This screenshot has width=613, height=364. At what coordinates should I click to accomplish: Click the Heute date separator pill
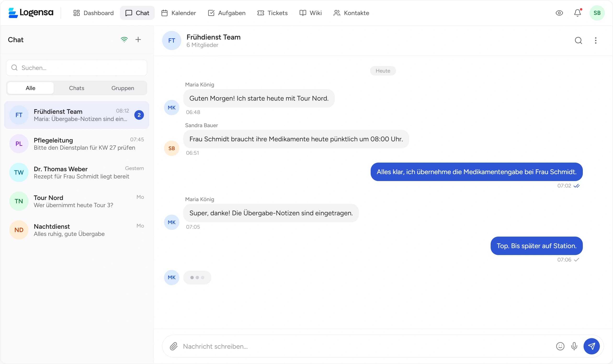point(383,71)
